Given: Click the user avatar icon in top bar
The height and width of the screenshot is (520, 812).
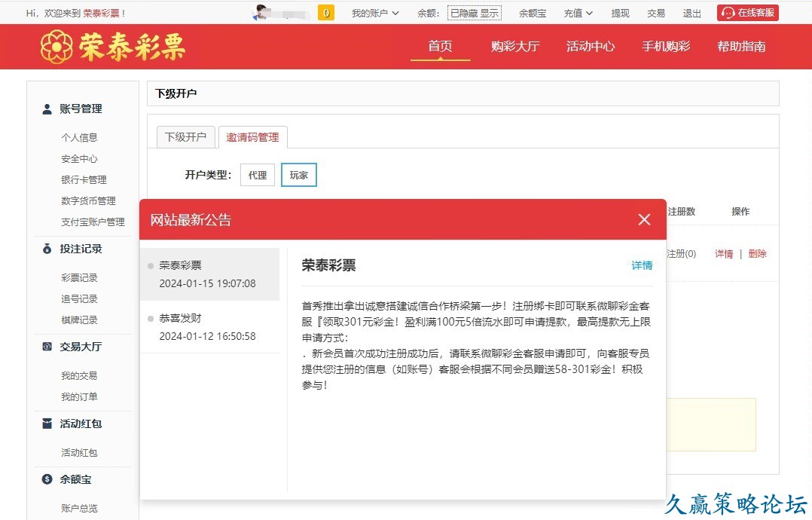Looking at the screenshot, I should click(261, 13).
